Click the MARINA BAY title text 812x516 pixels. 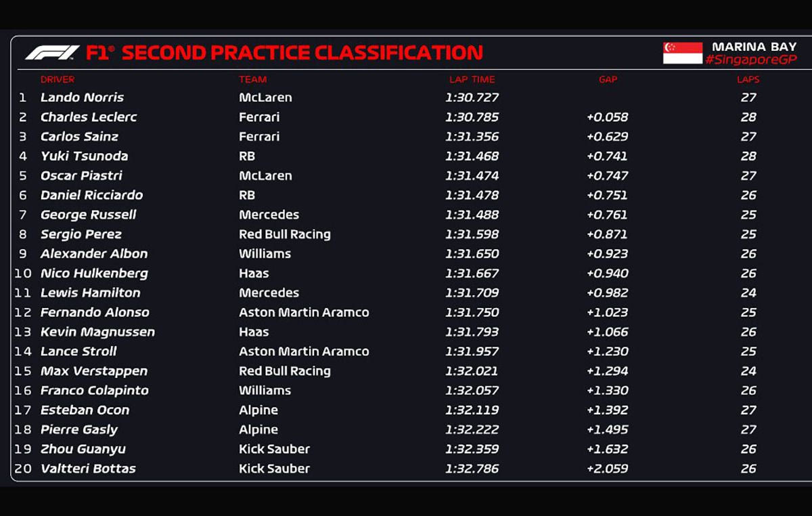coord(754,47)
